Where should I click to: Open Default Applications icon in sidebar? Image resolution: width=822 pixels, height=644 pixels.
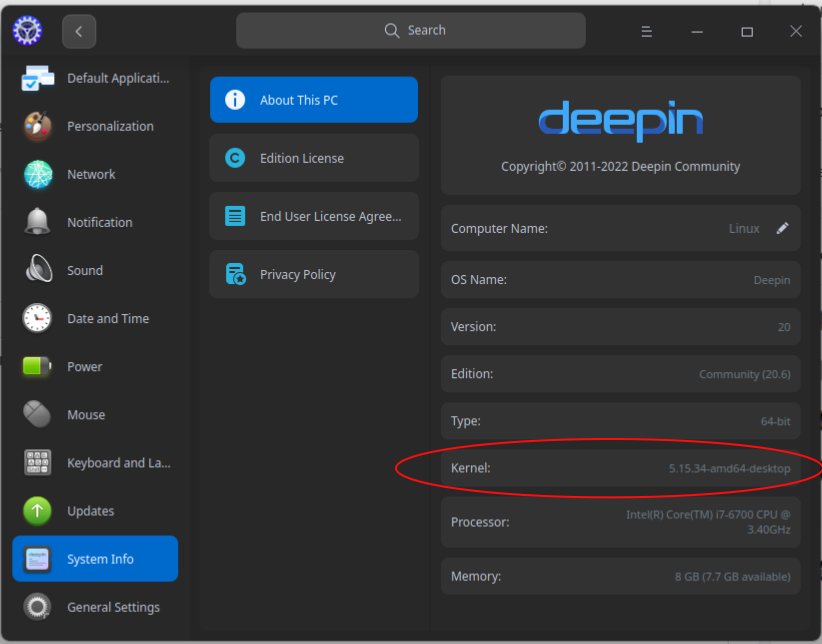click(x=38, y=78)
